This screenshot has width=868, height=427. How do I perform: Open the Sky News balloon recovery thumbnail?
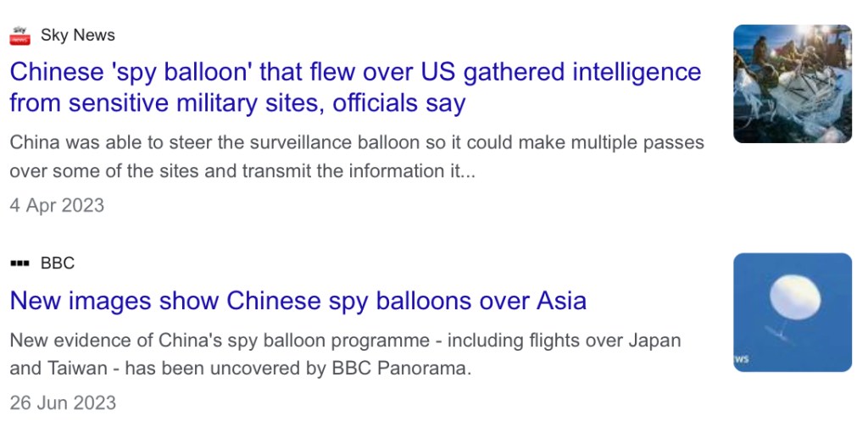point(792,83)
